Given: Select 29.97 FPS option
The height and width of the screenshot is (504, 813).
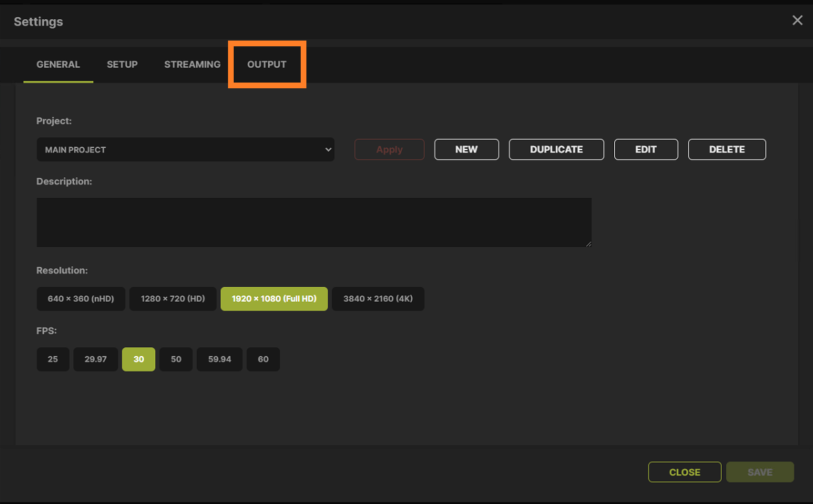Looking at the screenshot, I should (95, 359).
